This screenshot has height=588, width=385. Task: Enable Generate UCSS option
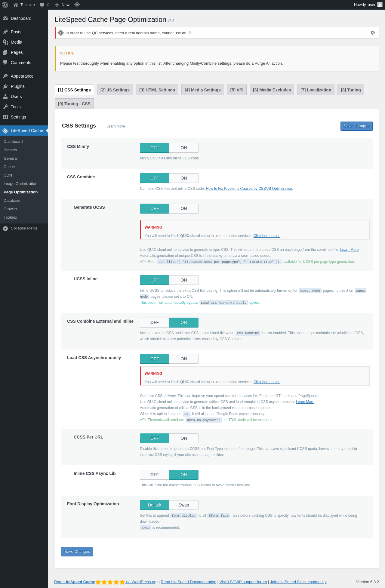(x=184, y=208)
